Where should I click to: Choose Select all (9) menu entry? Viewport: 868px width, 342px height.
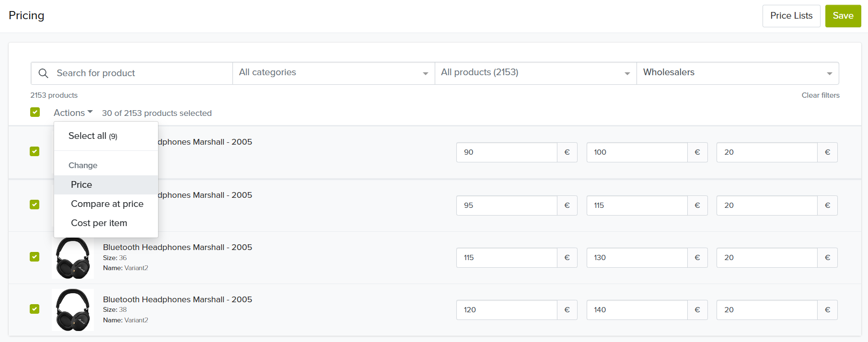coord(93,136)
